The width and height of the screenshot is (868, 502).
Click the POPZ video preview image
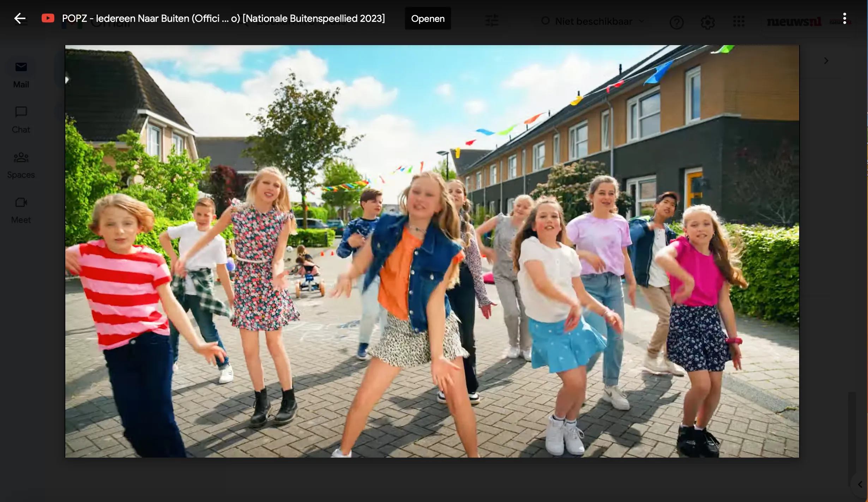[432, 251]
